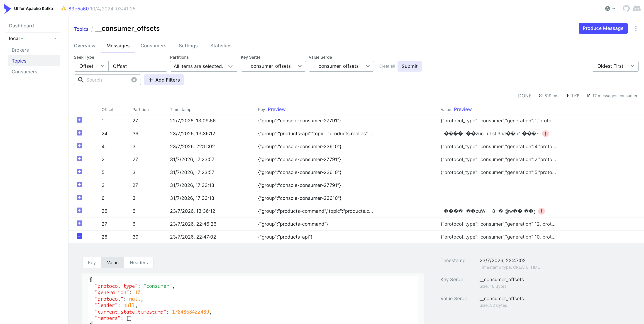This screenshot has width=644, height=324.
Task: Expand message row with offset 2 partition 27
Action: tap(79, 159)
